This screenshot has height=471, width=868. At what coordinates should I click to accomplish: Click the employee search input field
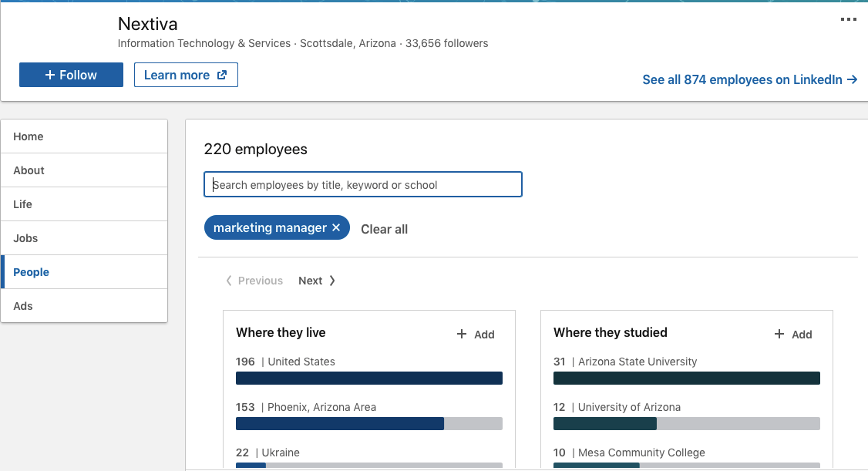(362, 184)
